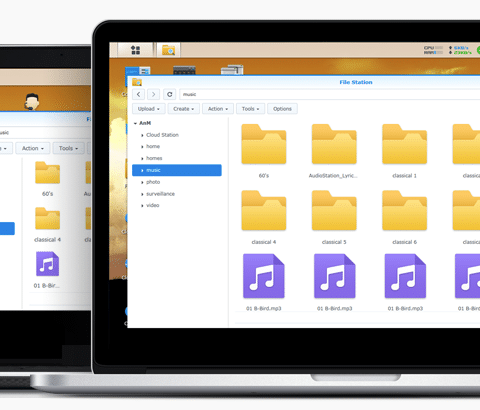Click the Options button
Screen dimensions: 480x410
[x=282, y=109]
